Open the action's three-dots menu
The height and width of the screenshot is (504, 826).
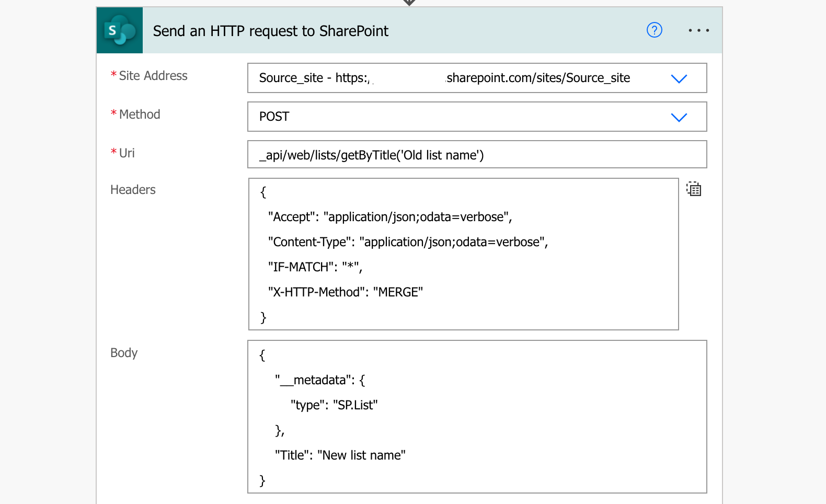tap(698, 30)
